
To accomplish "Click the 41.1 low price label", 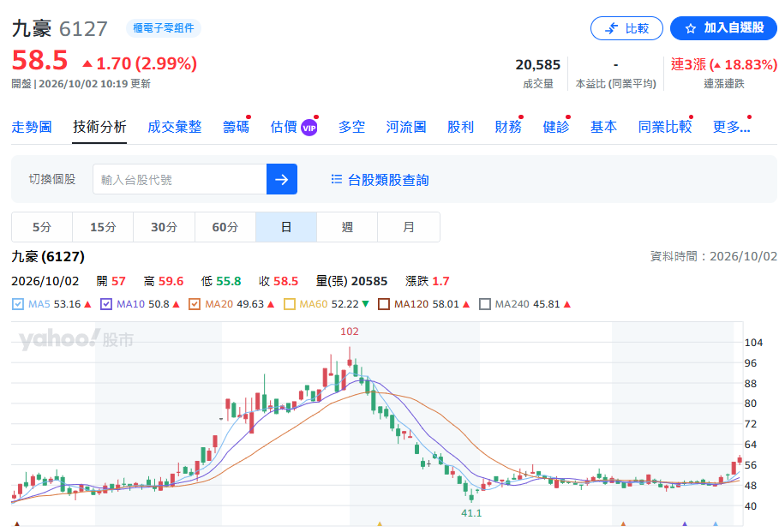I will tap(471, 512).
